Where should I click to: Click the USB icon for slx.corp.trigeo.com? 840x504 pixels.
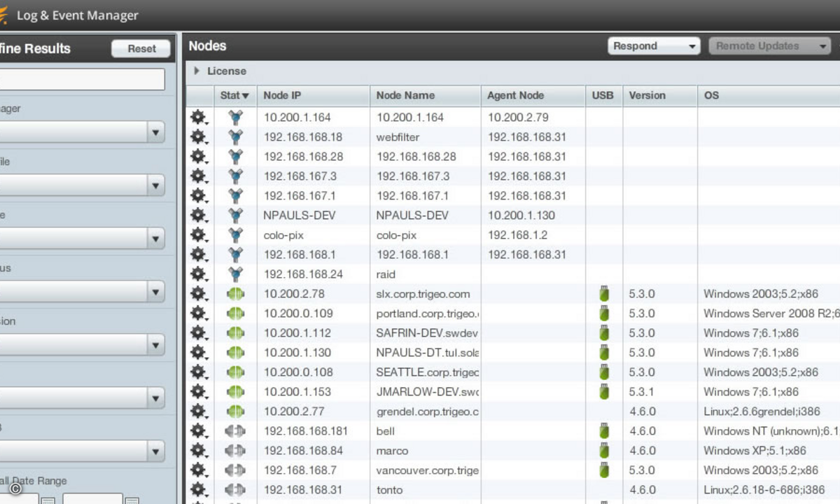[604, 294]
